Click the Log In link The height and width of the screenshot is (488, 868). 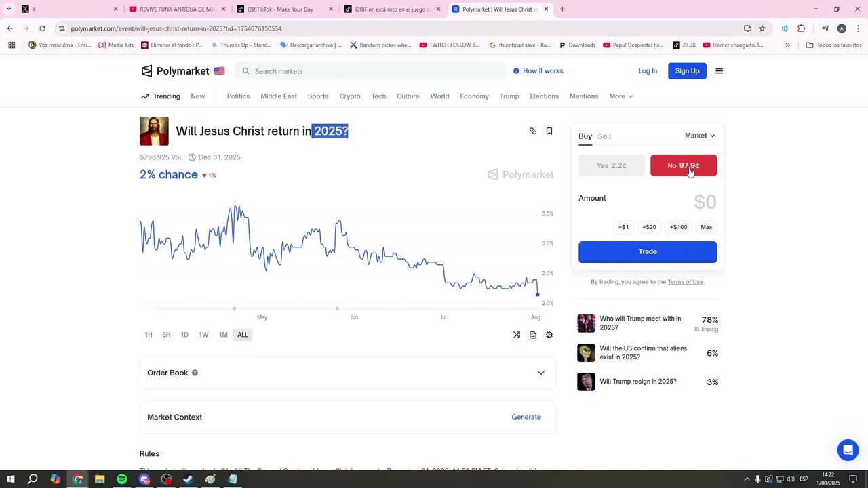pyautogui.click(x=648, y=71)
